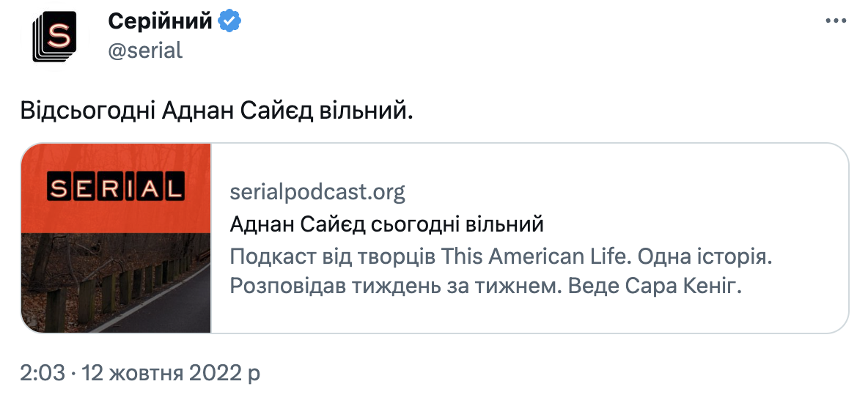Select the name Аднан Сайєд in tweet text
The height and width of the screenshot is (406, 868).
pos(238,111)
